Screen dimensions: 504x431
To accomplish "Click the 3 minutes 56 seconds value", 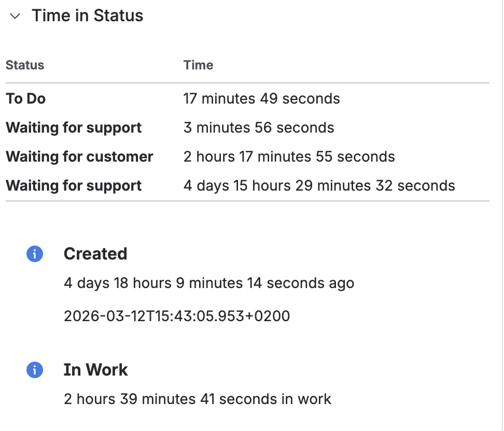I will click(258, 127).
